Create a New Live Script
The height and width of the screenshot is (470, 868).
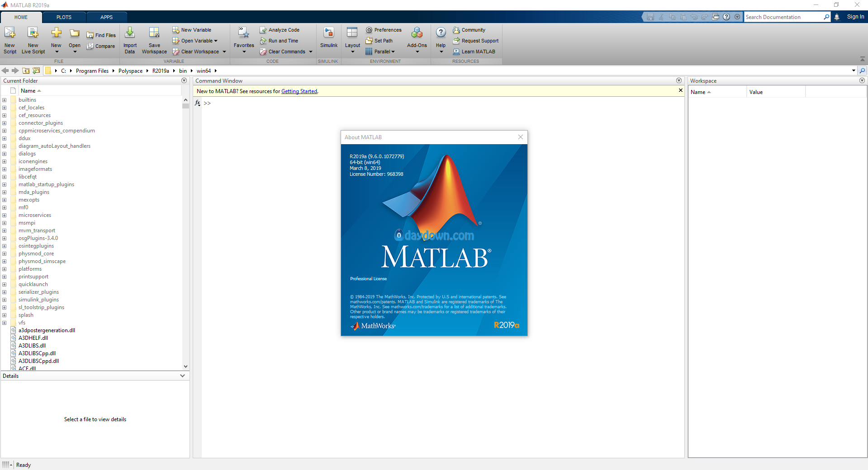coord(33,40)
